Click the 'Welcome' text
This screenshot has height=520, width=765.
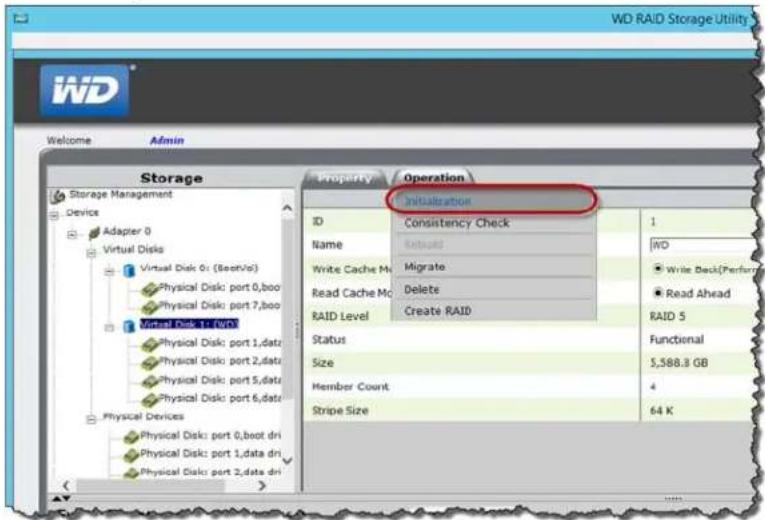[69, 140]
